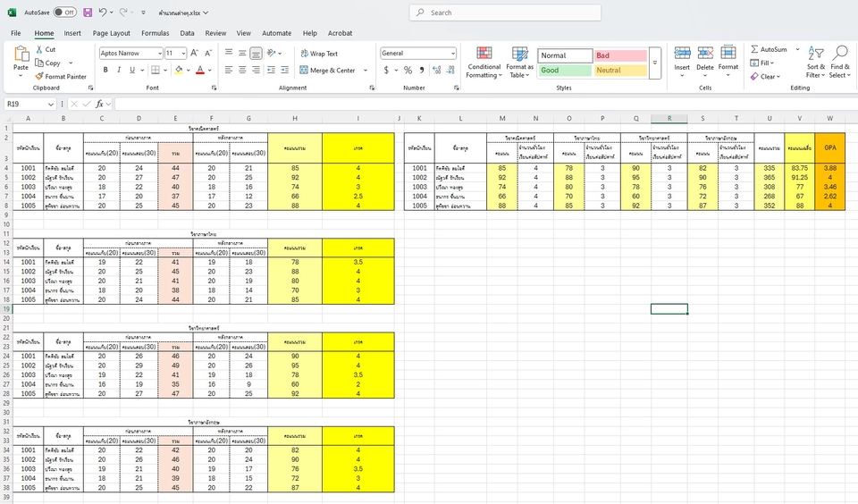Open the font name dropdown
This screenshot has height=504, width=858.
pyautogui.click(x=160, y=53)
